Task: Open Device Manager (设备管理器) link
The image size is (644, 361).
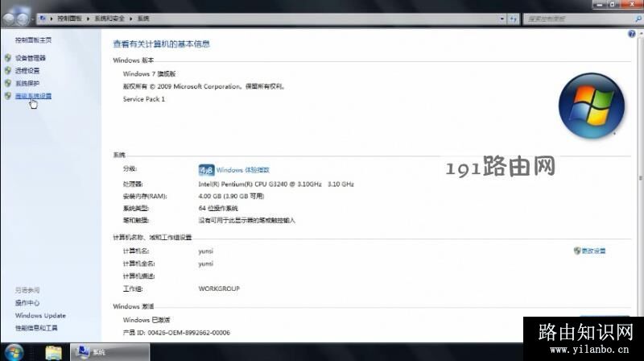Action: pos(31,58)
